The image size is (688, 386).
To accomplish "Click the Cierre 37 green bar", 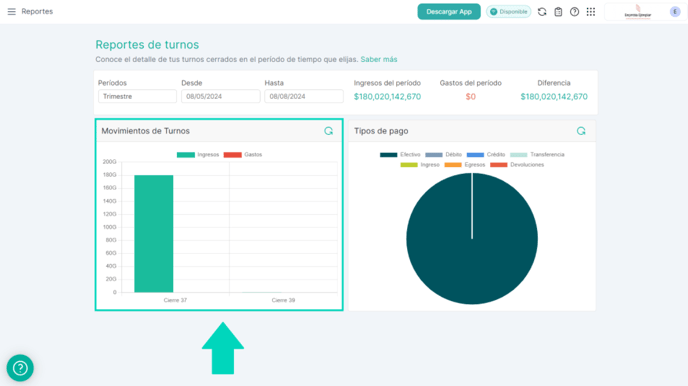I will [x=154, y=234].
